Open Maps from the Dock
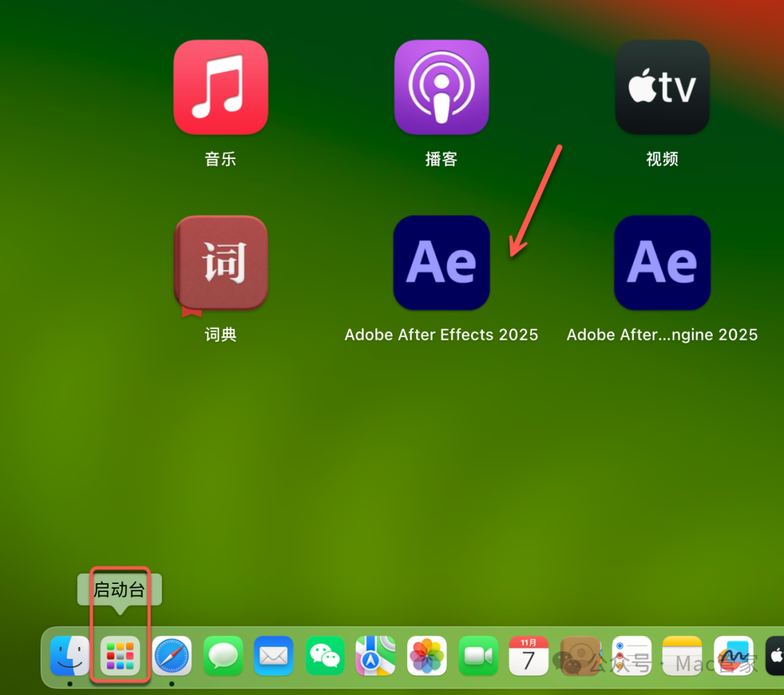784x695 pixels. (375, 656)
